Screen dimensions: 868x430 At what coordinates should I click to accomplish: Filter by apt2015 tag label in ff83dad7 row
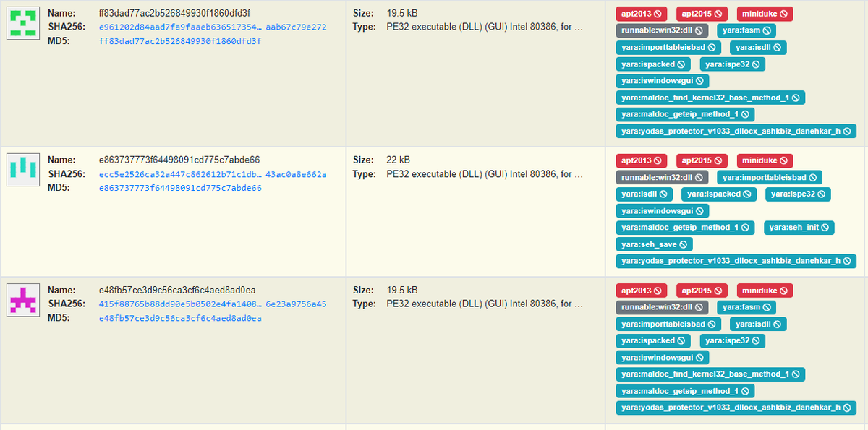point(697,14)
